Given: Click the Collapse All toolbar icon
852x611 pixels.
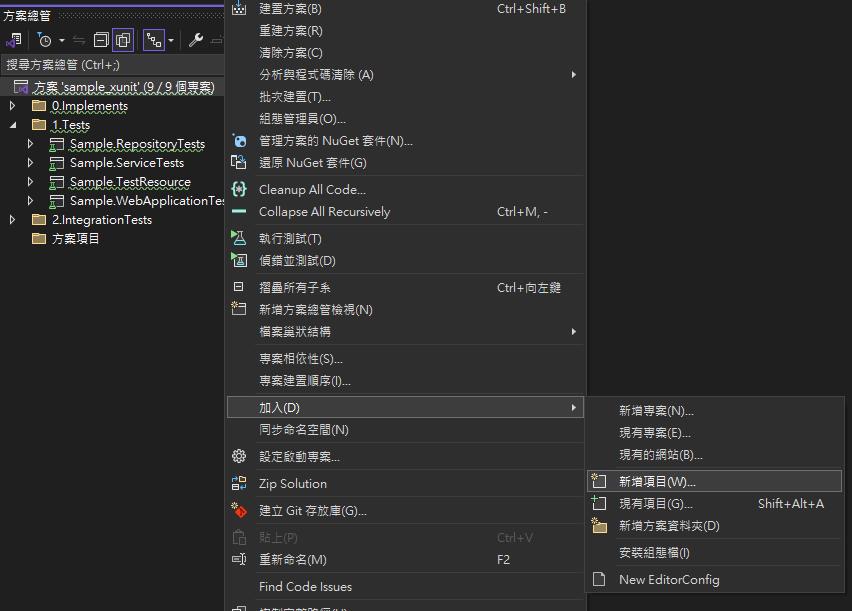Looking at the screenshot, I should [x=101, y=40].
